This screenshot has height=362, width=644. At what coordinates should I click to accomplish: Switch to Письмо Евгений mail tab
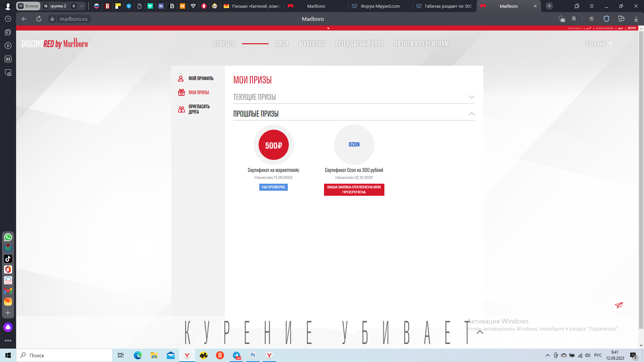pyautogui.click(x=252, y=6)
